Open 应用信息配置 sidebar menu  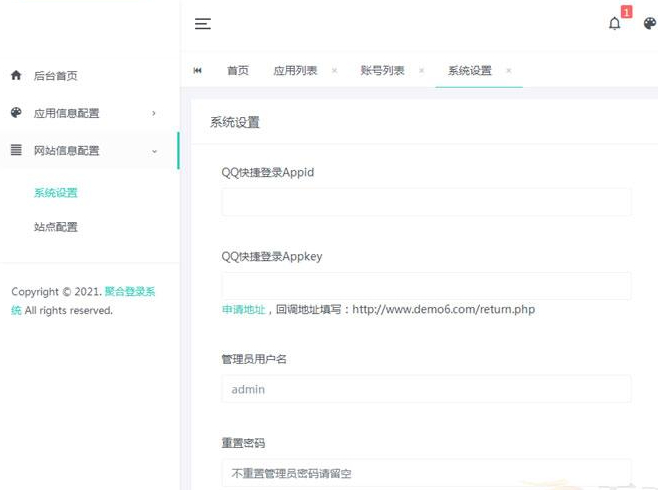(89, 113)
